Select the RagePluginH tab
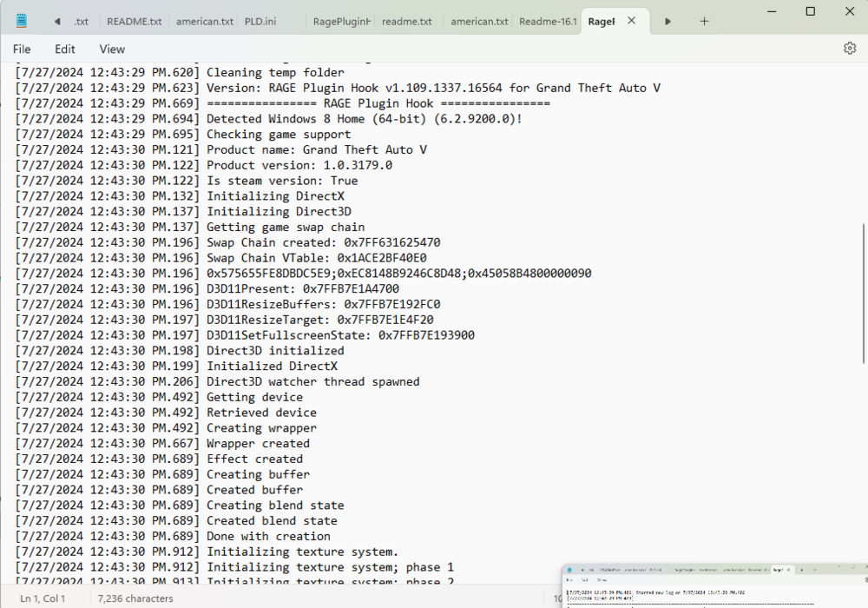This screenshot has height=608, width=868. pos(341,21)
